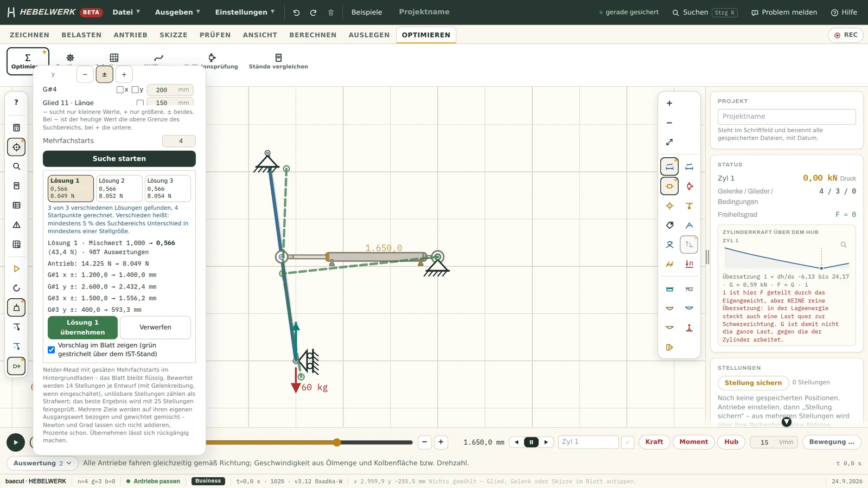Click the price tag icon in canvas toolbar
Screen dimensions: 868x488
(x=669, y=225)
